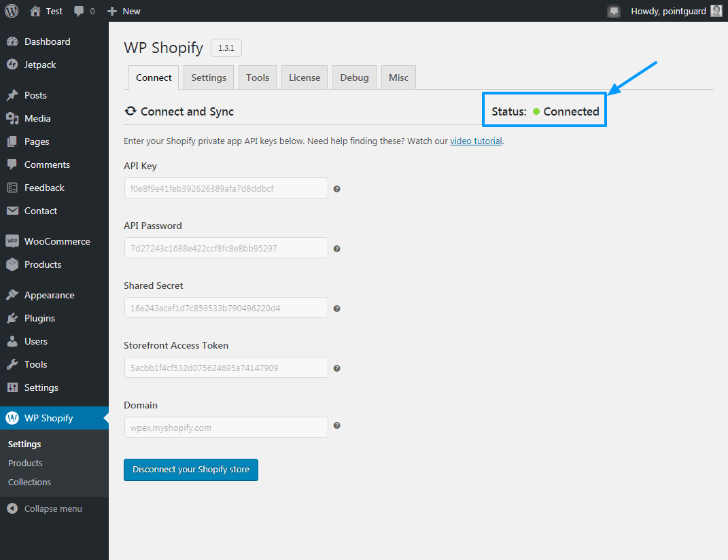Click help icon beside Shared Secret field
Viewport: 728px width, 560px height.
tap(336, 309)
